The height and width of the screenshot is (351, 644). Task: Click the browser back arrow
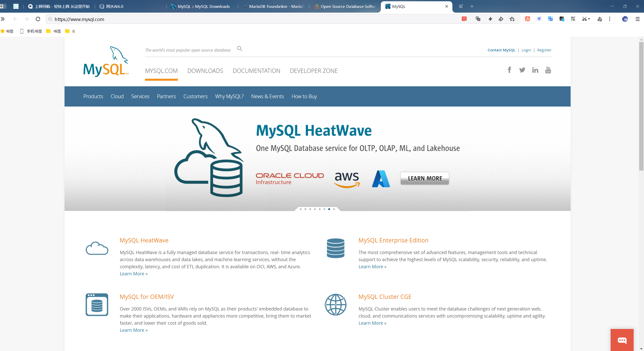pos(15,19)
